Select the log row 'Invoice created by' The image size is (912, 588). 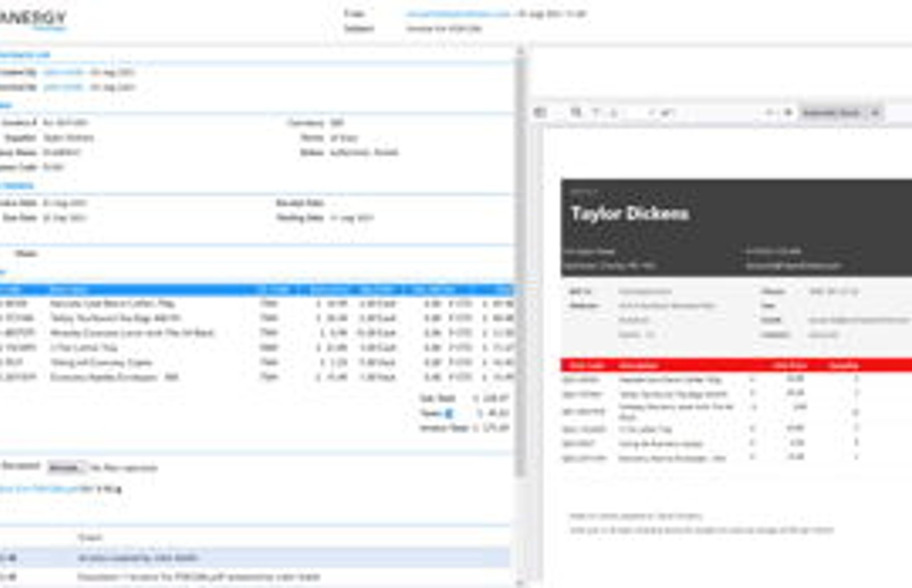pyautogui.click(x=255, y=558)
